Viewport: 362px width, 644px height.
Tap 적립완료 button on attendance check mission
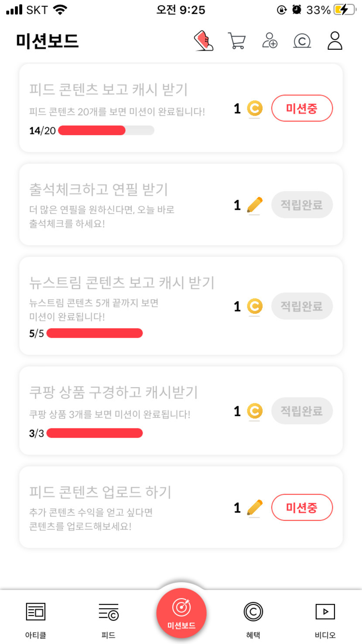[x=302, y=205]
